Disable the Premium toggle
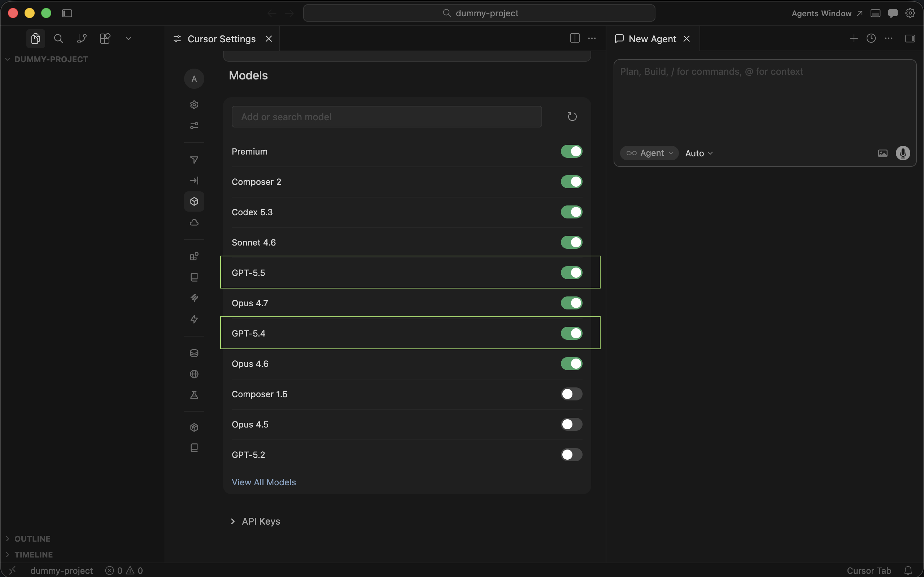The image size is (924, 577). coord(571,152)
